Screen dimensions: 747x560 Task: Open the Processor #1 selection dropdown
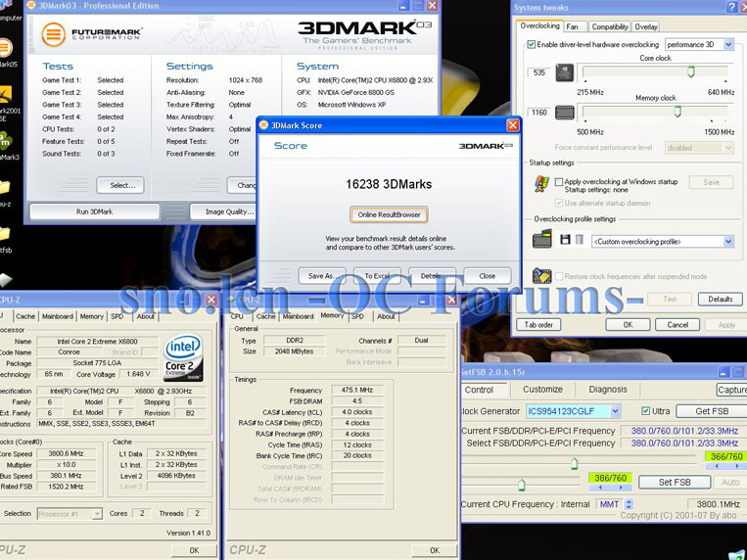[97, 514]
